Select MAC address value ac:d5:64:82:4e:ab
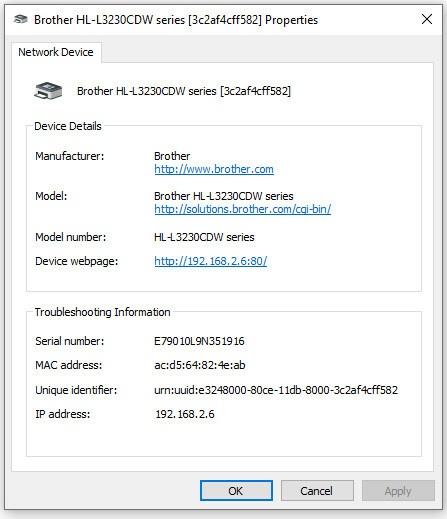The height and width of the screenshot is (519, 447). tap(200, 365)
